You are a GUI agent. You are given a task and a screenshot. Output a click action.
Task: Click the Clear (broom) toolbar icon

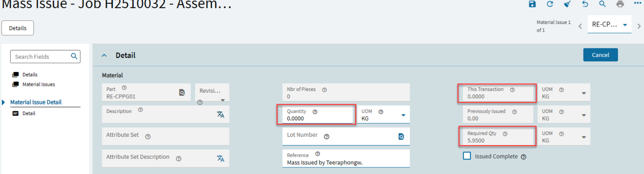click(567, 4)
